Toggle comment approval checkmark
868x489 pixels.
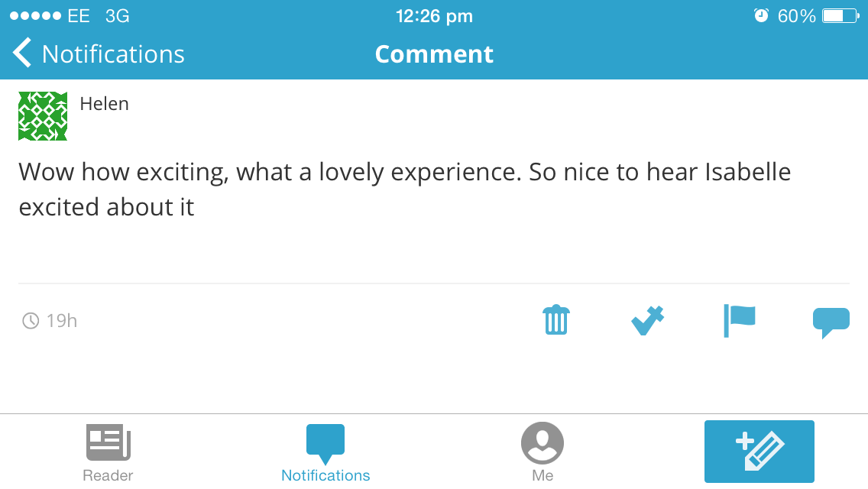(x=648, y=319)
